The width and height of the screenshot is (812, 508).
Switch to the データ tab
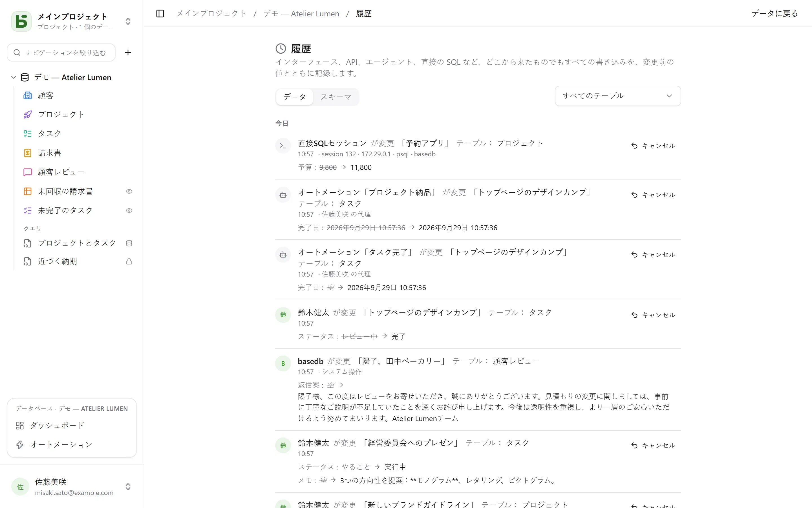coord(295,97)
